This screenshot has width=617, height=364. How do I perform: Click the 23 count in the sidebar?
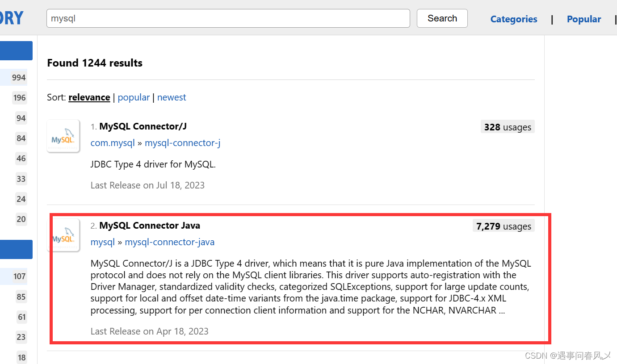point(21,337)
